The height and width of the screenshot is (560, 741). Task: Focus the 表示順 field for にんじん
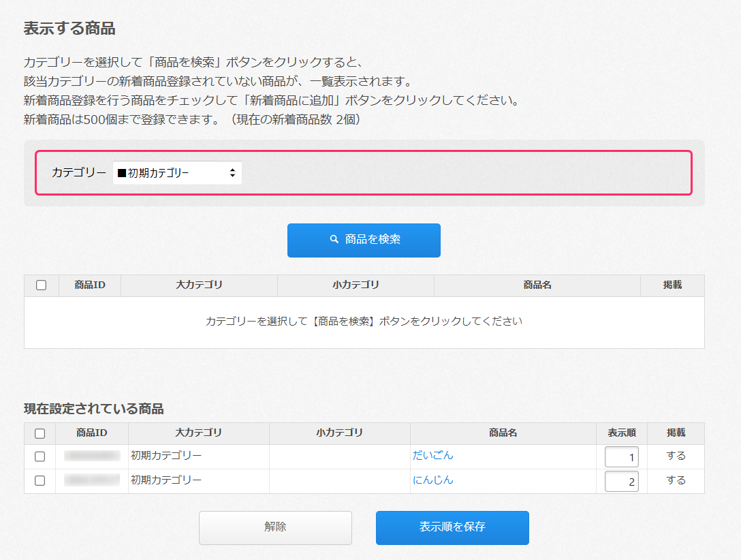click(621, 482)
